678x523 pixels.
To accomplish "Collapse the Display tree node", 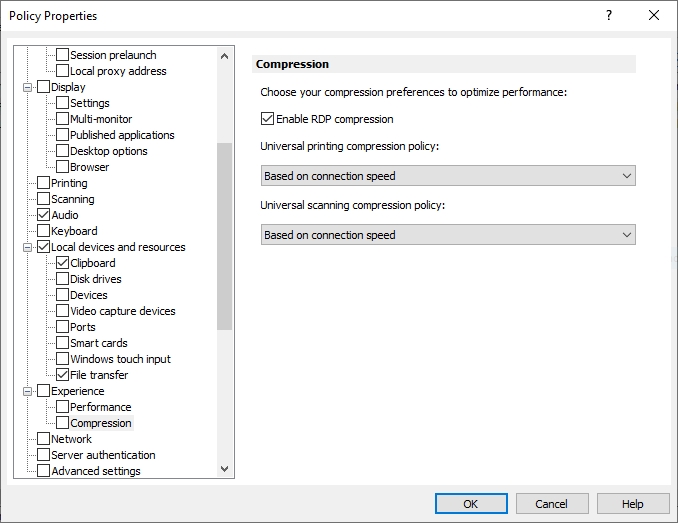I will (x=27, y=87).
